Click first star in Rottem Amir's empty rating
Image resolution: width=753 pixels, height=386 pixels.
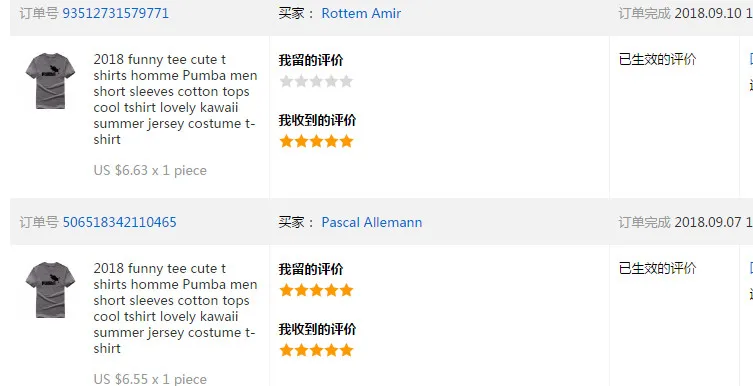286,81
